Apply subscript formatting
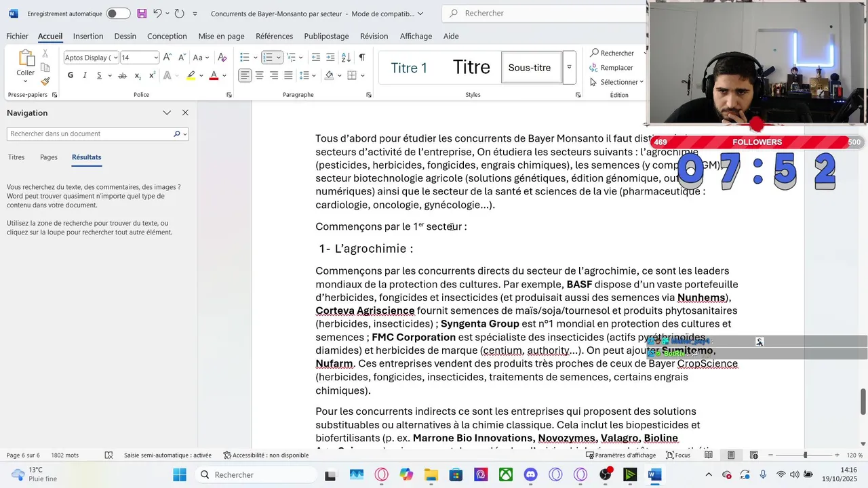 click(x=138, y=75)
